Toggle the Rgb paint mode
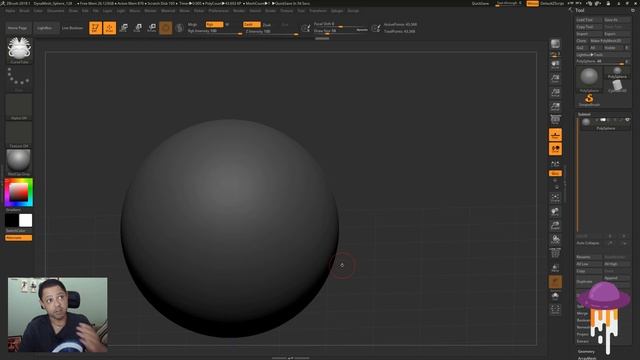640x360 pixels. pyautogui.click(x=215, y=24)
